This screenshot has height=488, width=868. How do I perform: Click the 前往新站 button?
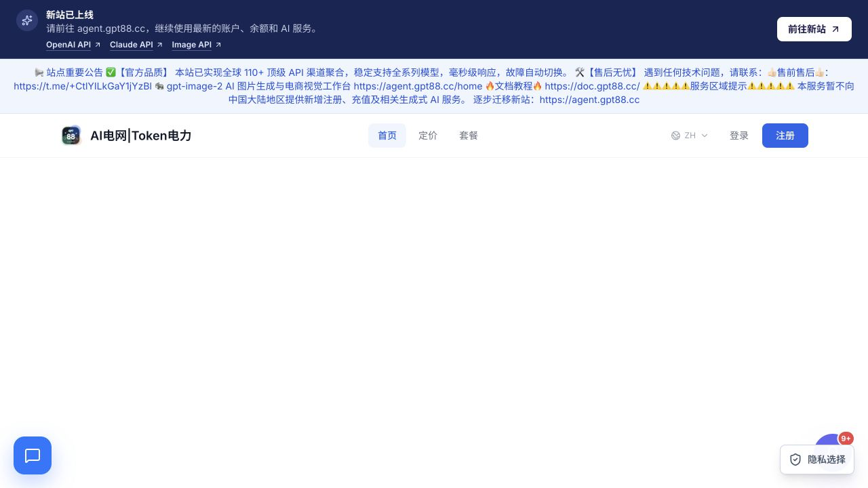point(814,29)
